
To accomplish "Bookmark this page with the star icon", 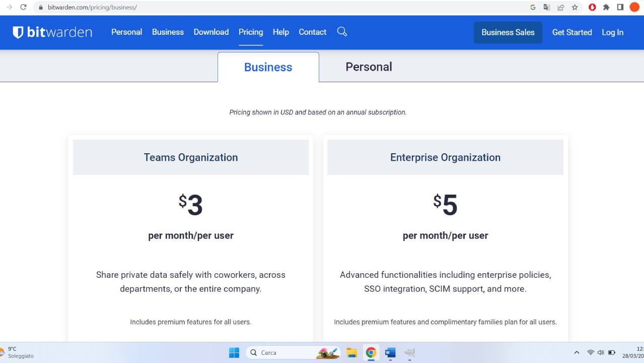I will pyautogui.click(x=575, y=7).
